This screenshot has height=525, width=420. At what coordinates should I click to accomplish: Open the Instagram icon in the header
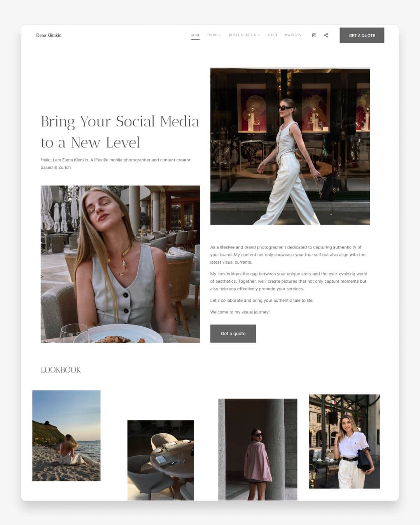click(x=314, y=35)
